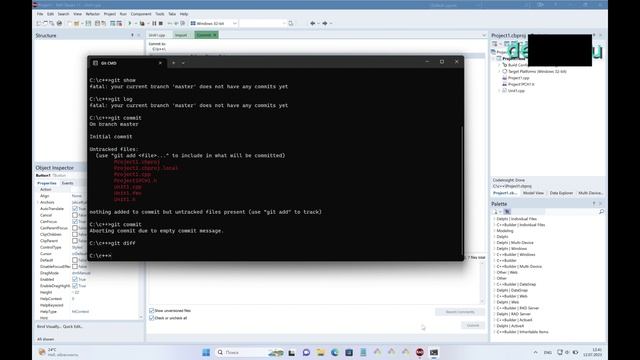Screen dimensions: 640x360
Task: Open the CMD tab dropdown arrow
Action: tap(183, 63)
